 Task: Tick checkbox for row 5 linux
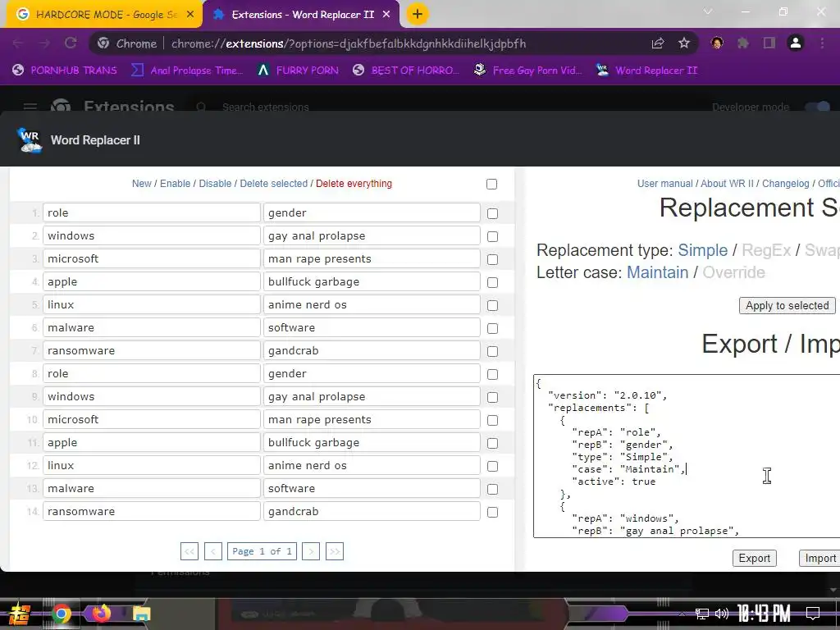492,305
